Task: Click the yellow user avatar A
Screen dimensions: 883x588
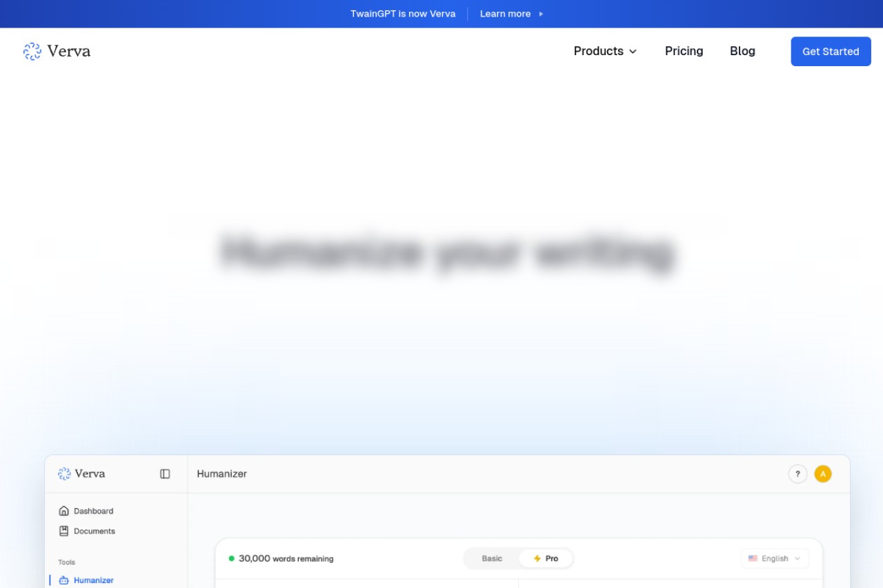Action: click(x=823, y=474)
